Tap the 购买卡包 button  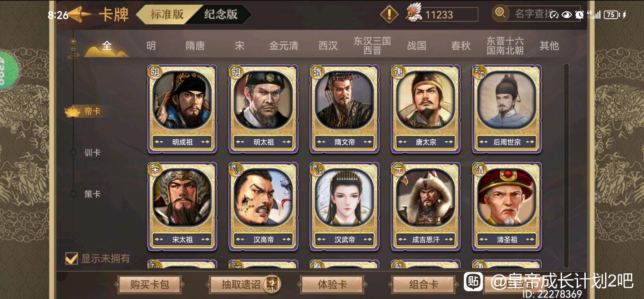click(150, 285)
